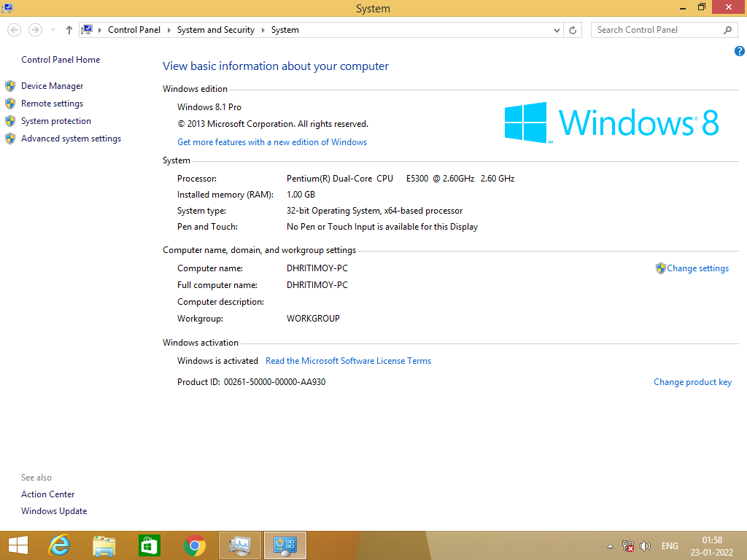
Task: Click the Back navigation arrow
Action: (x=15, y=30)
